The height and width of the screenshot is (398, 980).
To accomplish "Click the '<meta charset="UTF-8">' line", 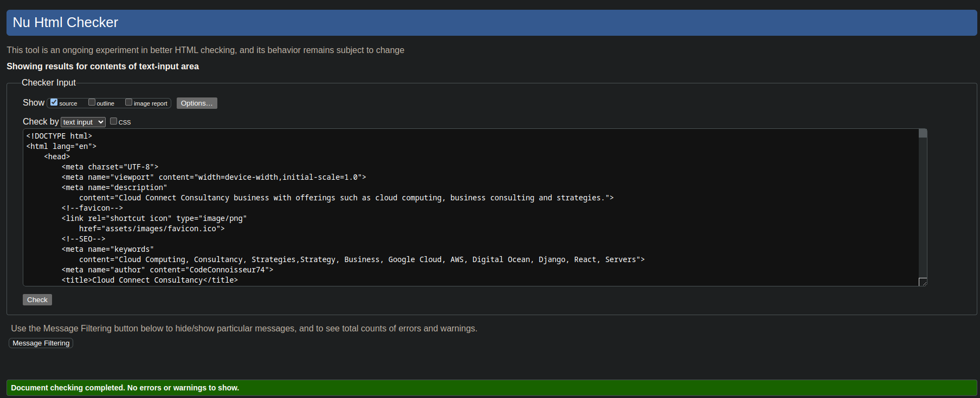I will (x=110, y=167).
